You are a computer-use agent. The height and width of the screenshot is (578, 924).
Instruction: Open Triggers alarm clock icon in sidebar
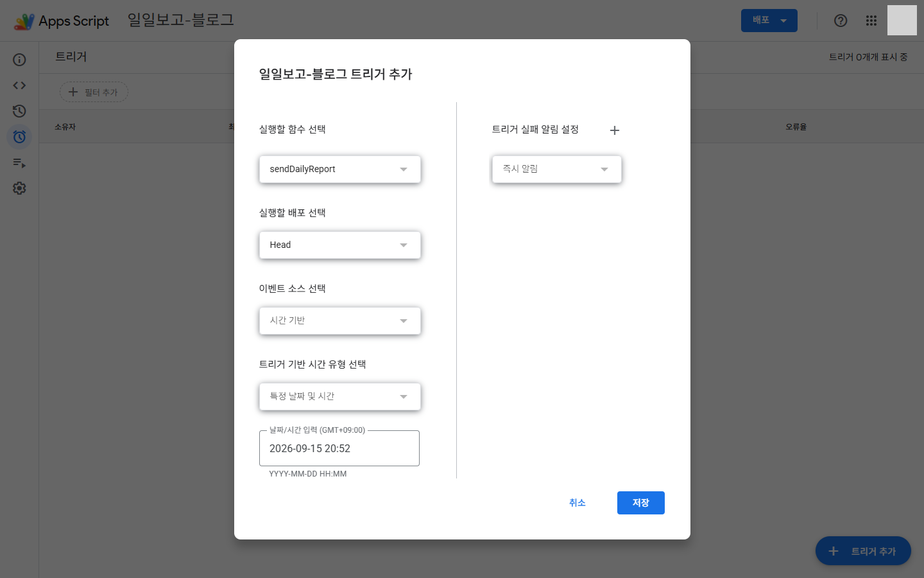coord(19,137)
